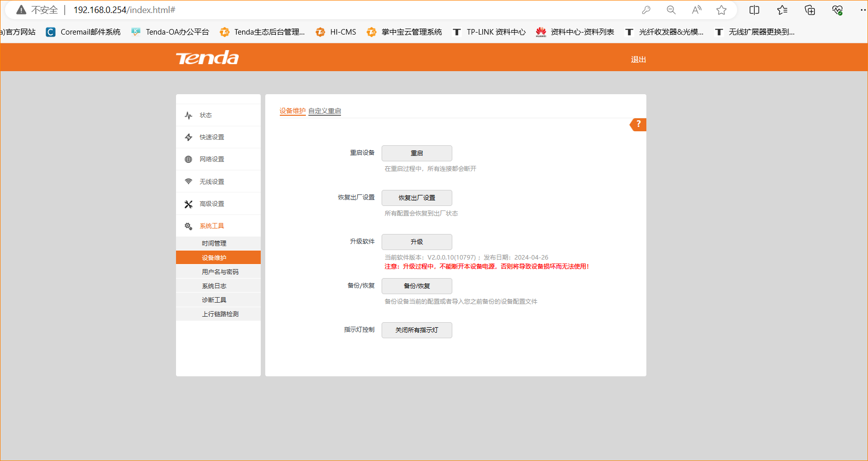Image resolution: width=868 pixels, height=461 pixels.
Task: Click the system tools gears icon
Action: pyautogui.click(x=189, y=226)
